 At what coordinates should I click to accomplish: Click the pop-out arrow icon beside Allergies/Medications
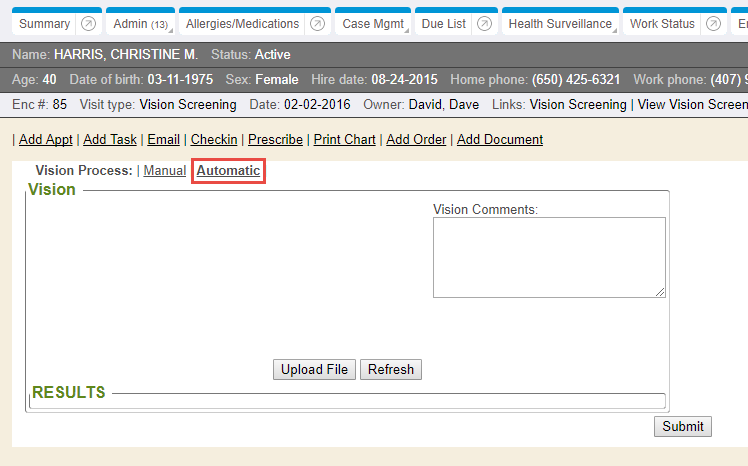[317, 24]
